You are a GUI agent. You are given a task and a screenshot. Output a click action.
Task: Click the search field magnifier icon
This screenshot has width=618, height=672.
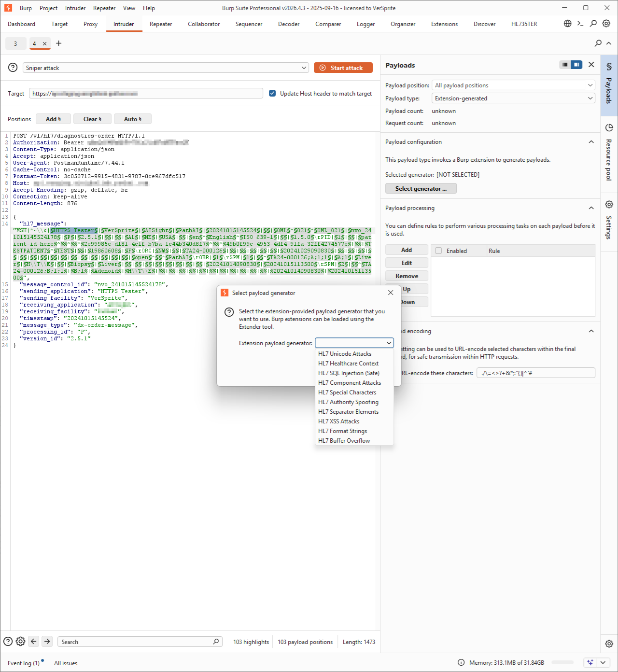click(216, 642)
